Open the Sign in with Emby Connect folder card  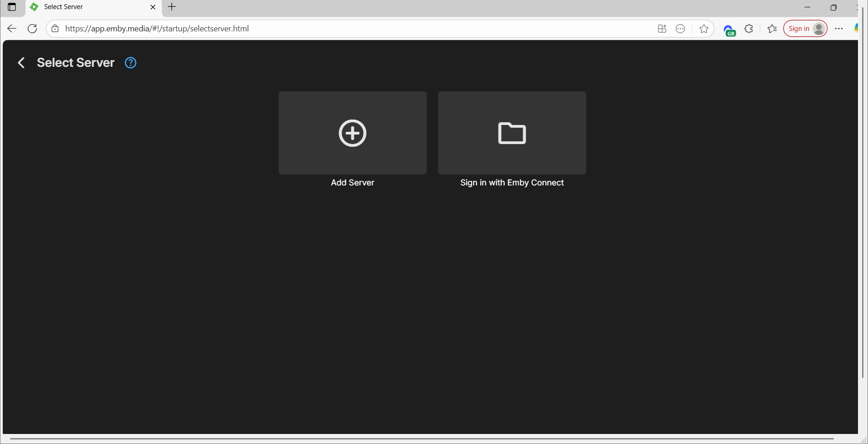[x=512, y=133]
